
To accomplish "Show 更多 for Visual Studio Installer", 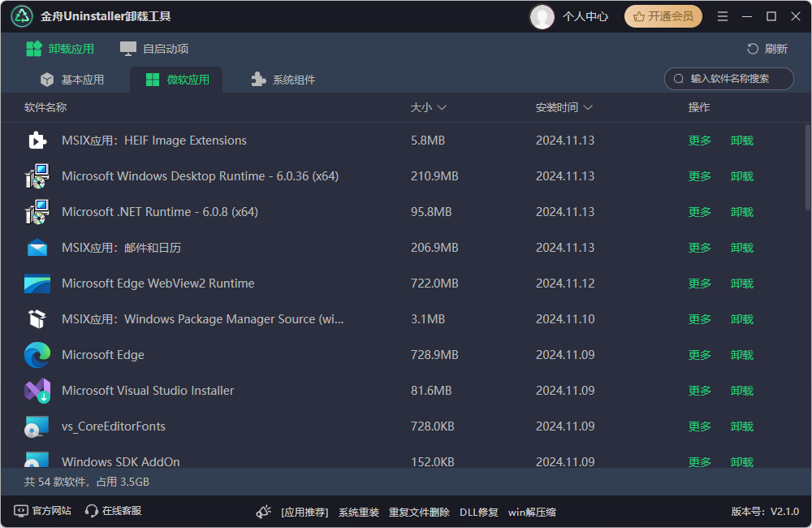I will (700, 391).
